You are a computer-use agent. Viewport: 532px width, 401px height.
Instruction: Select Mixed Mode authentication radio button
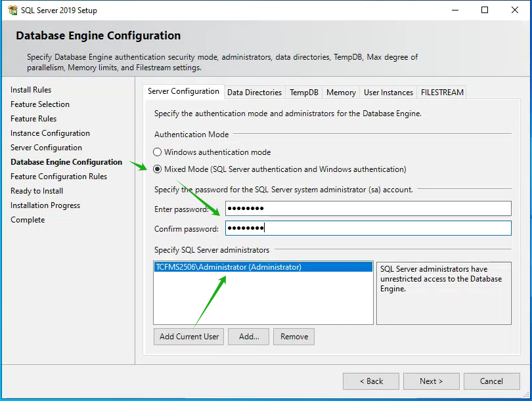[x=157, y=169]
